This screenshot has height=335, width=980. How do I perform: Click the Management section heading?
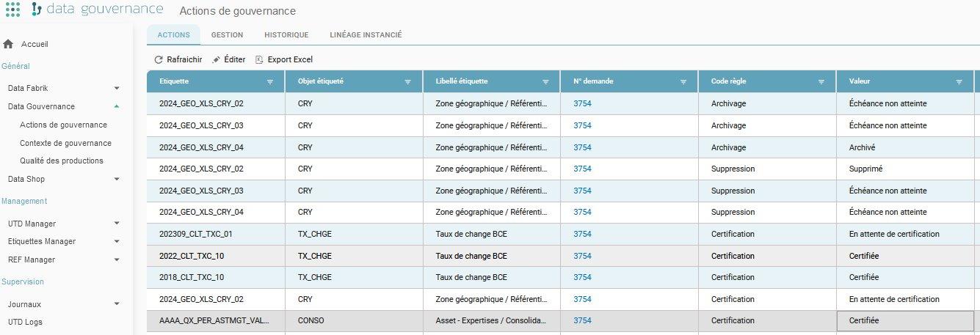24,201
